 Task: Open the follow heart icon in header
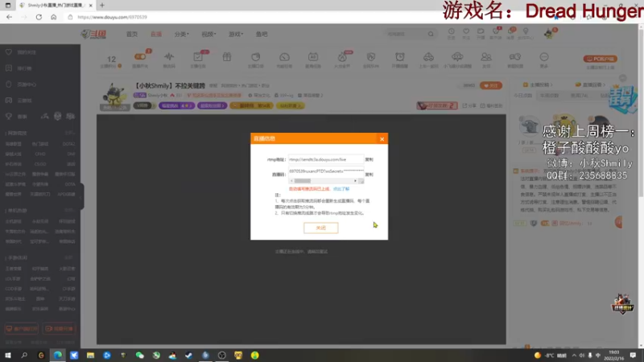[466, 33]
